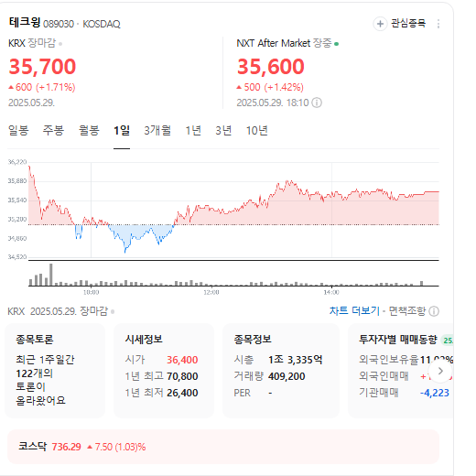476x476 pixels.
Task: Select the 일봉 chart tab
Action: (x=18, y=131)
